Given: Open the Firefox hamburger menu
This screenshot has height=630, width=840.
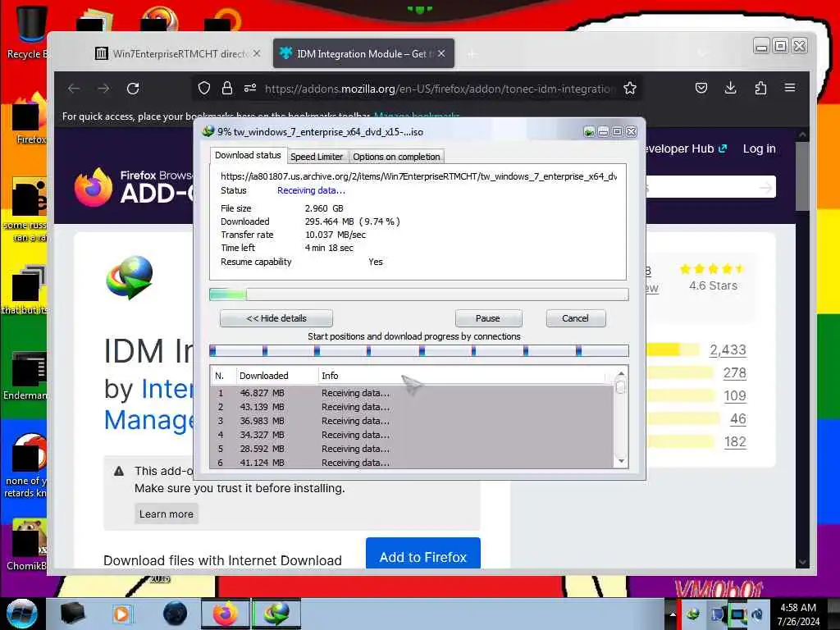Looking at the screenshot, I should tap(790, 88).
